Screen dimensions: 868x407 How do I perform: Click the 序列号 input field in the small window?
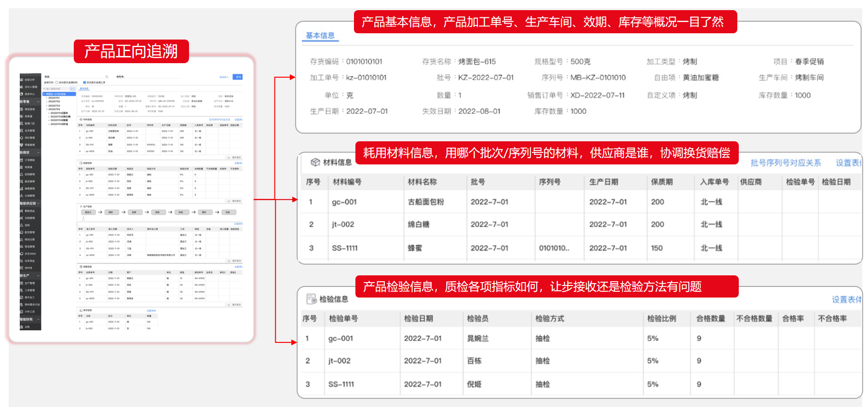pos(153,77)
